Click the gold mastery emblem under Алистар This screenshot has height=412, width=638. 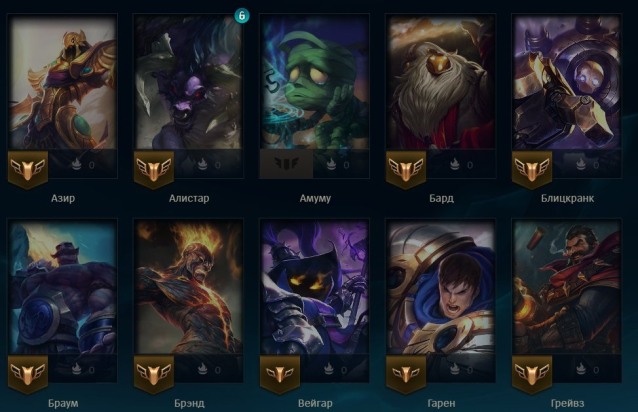(154, 170)
